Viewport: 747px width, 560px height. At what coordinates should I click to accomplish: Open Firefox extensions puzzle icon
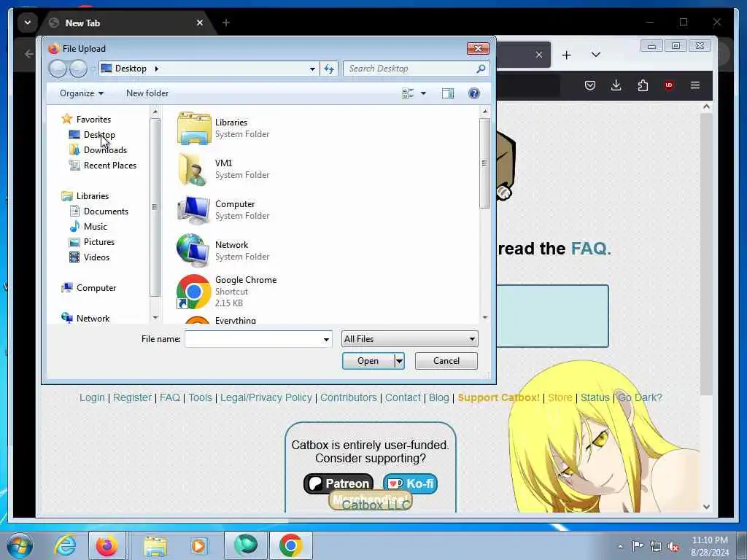pos(643,85)
